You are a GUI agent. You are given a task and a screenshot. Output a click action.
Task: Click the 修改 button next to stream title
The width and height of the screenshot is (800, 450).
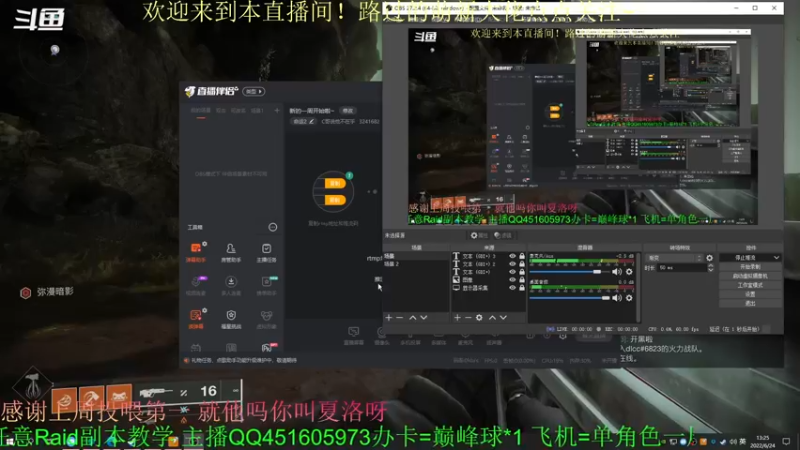348,111
